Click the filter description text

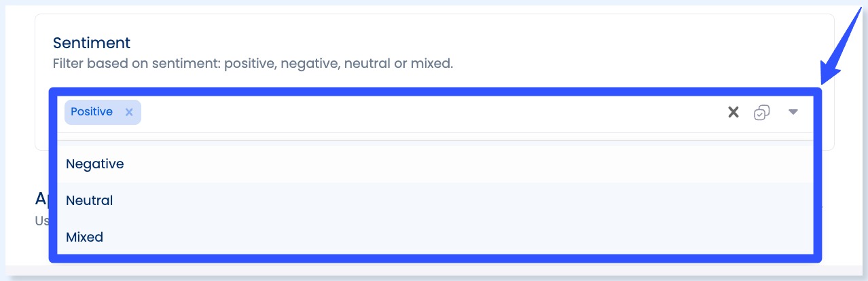point(253,64)
